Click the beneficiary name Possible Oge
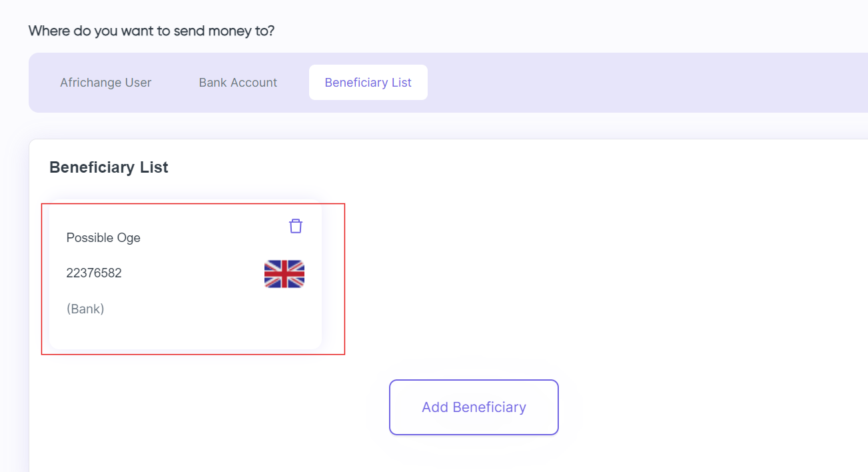Screen dimensions: 868x472 pyautogui.click(x=103, y=237)
